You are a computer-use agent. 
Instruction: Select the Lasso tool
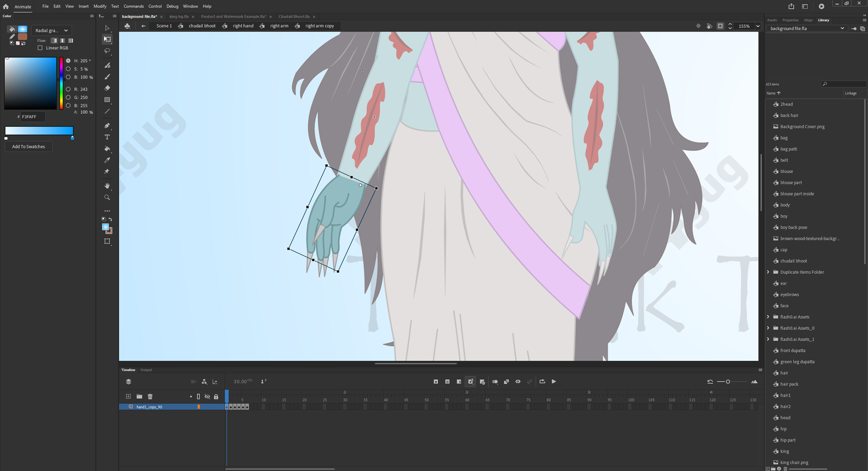point(107,51)
